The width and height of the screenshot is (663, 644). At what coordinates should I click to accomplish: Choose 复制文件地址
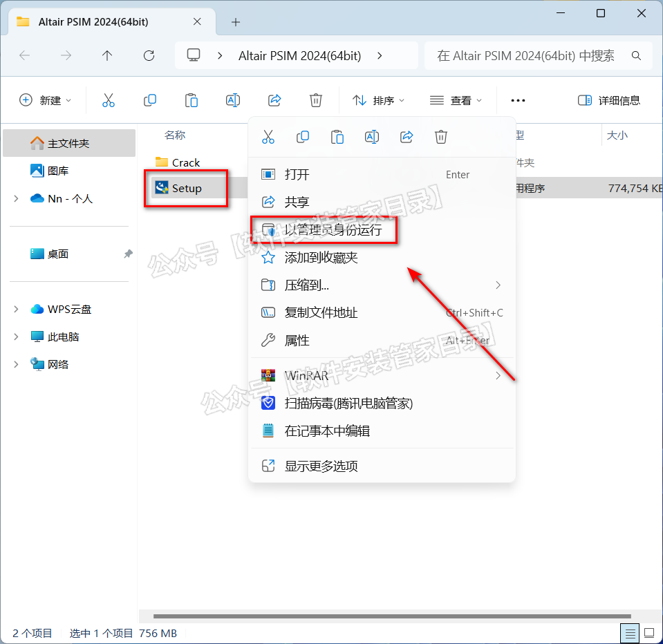tap(382, 313)
